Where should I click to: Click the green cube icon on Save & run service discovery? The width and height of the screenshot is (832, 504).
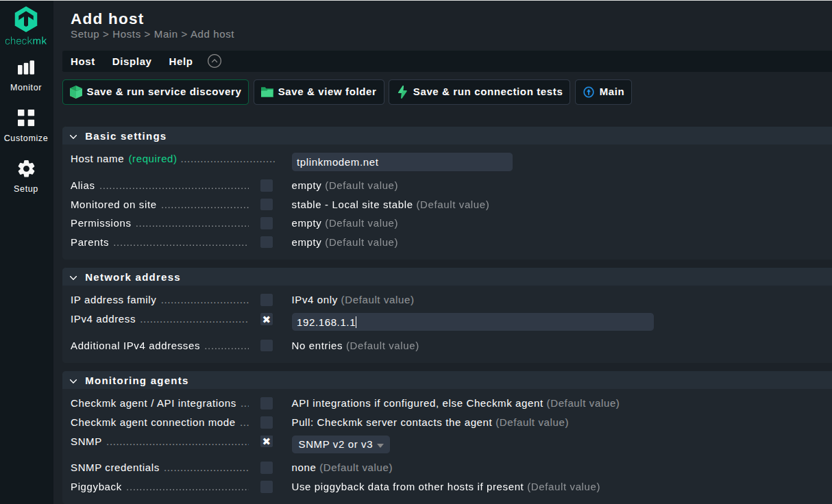[x=75, y=92]
